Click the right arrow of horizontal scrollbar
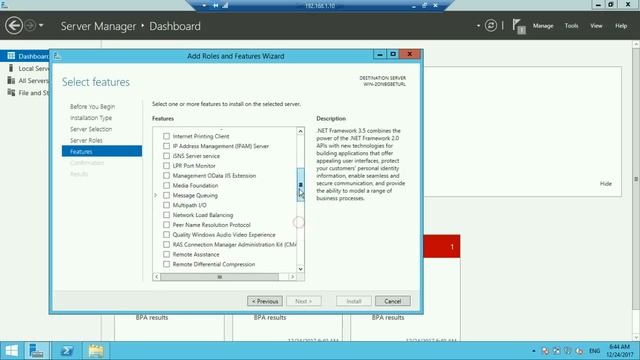 [x=292, y=277]
